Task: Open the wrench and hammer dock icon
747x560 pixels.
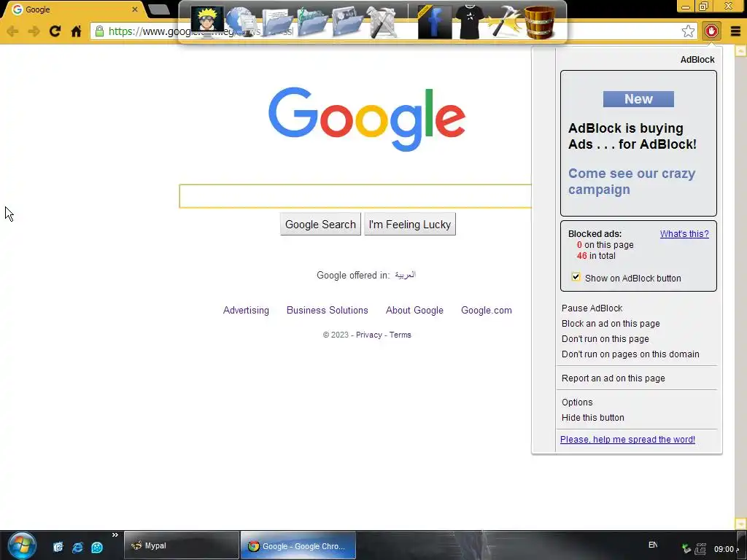Action: click(382, 21)
